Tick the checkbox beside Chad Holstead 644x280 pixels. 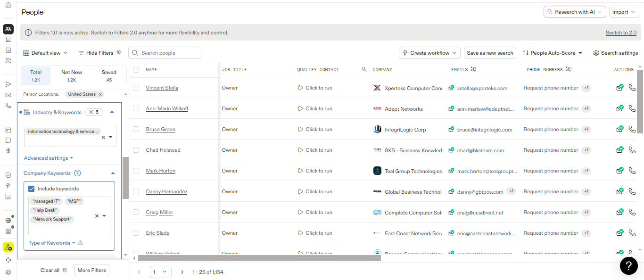[x=136, y=150]
